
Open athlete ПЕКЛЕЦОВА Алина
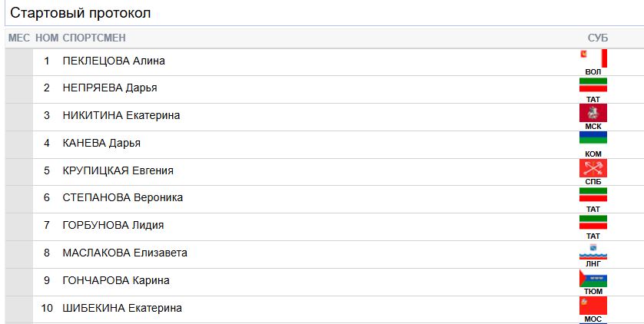(114, 61)
